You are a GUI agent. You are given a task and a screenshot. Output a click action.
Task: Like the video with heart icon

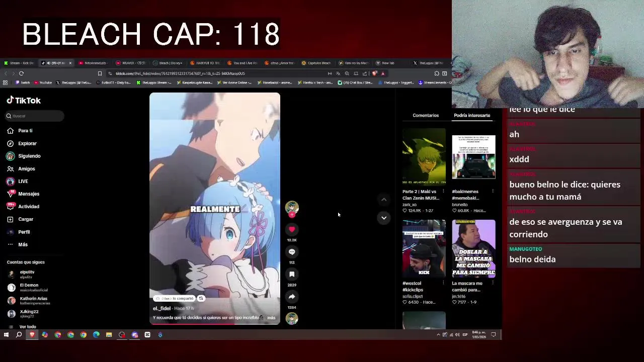point(292,229)
